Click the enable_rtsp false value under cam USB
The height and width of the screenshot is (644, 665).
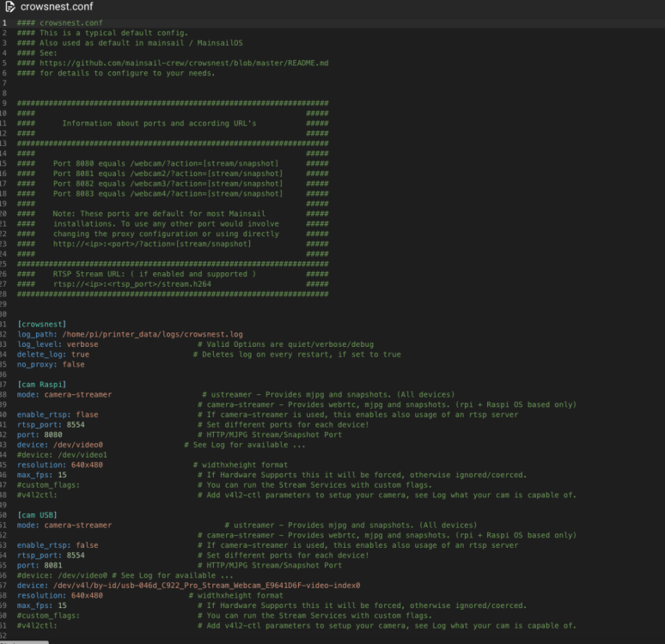(87, 545)
